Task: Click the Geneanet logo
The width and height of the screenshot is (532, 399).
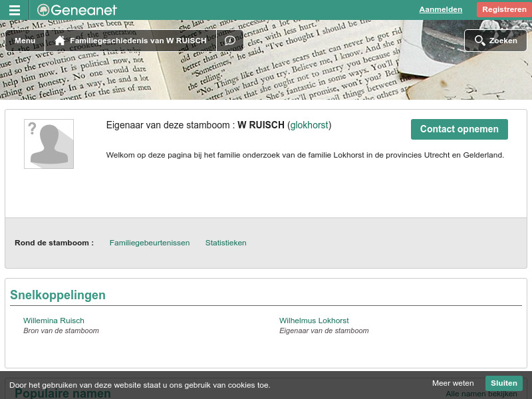Action: click(76, 9)
